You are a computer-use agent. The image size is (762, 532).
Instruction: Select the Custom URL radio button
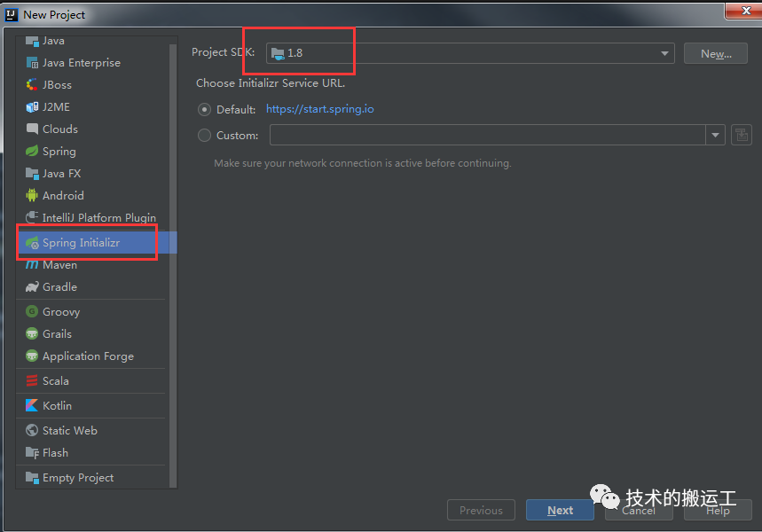click(205, 135)
